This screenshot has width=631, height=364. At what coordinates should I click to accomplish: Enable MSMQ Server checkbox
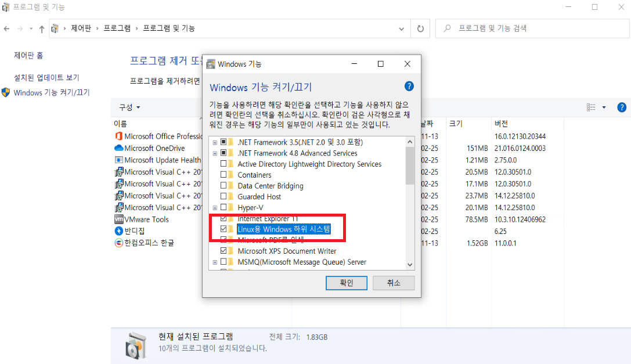click(223, 262)
